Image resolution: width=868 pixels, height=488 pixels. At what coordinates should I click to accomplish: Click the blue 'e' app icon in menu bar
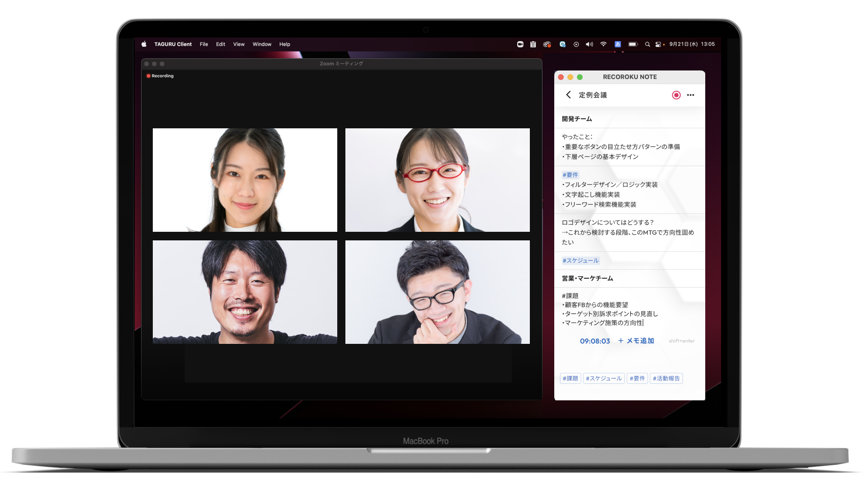pos(562,44)
